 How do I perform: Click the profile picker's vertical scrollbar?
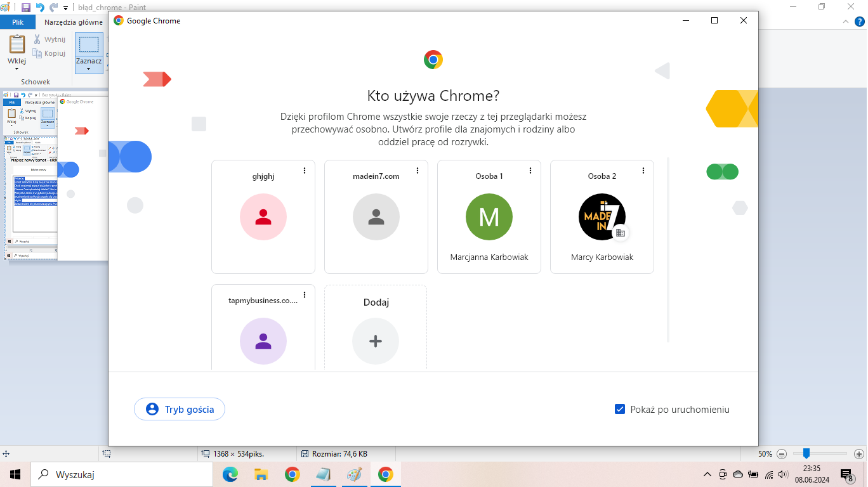pos(667,250)
